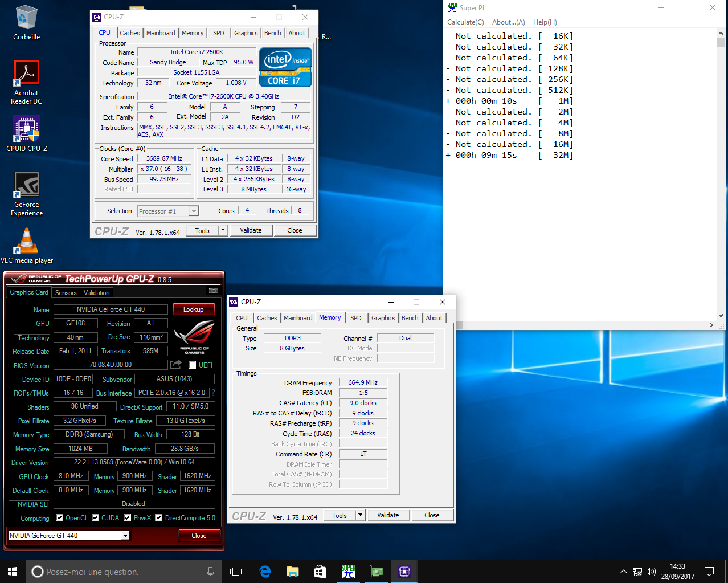Click Validate in the CPU-Z CPU window
The width and height of the screenshot is (728, 583).
(251, 230)
